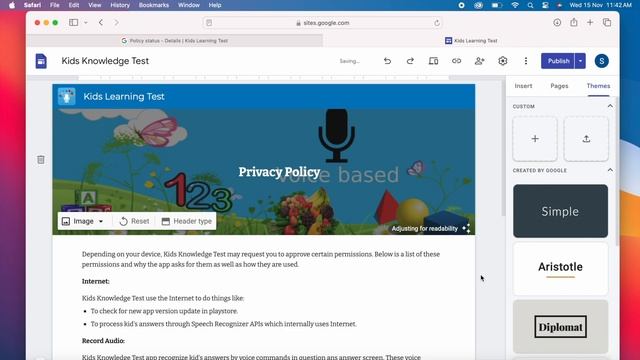Undo the last change
The height and width of the screenshot is (360, 640).
click(387, 61)
